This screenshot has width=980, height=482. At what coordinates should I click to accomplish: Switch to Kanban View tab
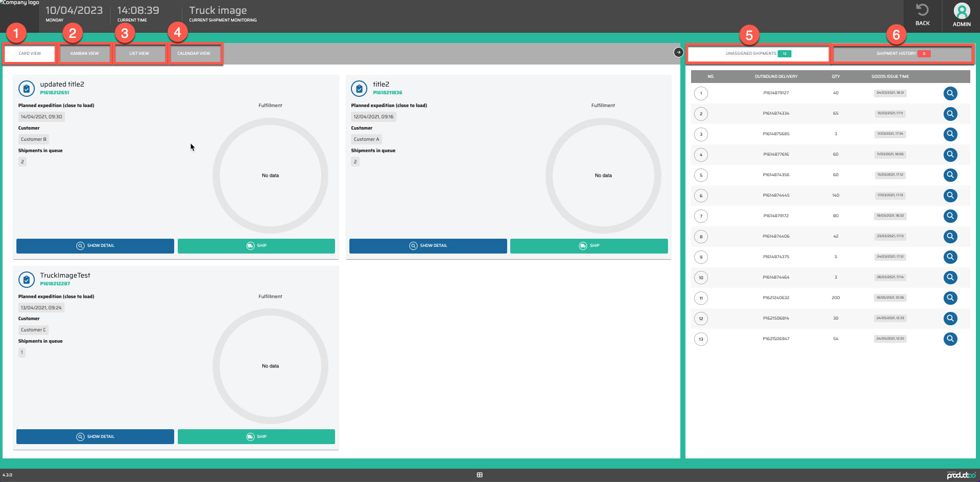point(85,53)
